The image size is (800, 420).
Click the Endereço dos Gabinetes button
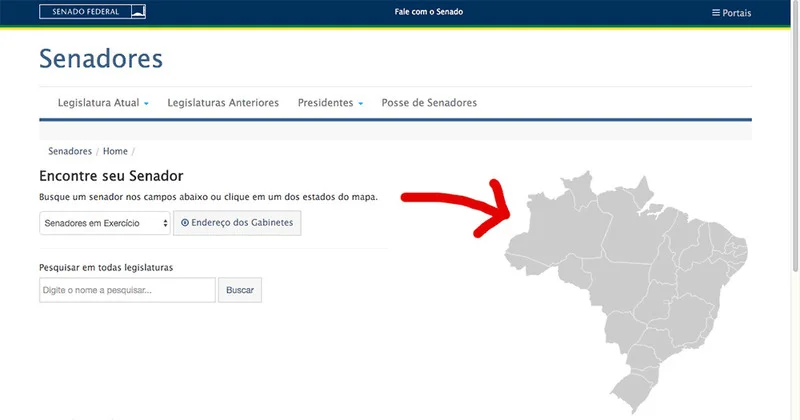pos(237,223)
